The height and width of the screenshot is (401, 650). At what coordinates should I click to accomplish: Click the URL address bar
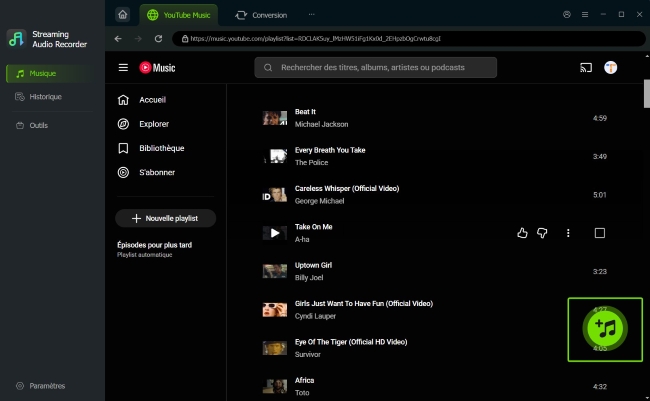(x=408, y=39)
